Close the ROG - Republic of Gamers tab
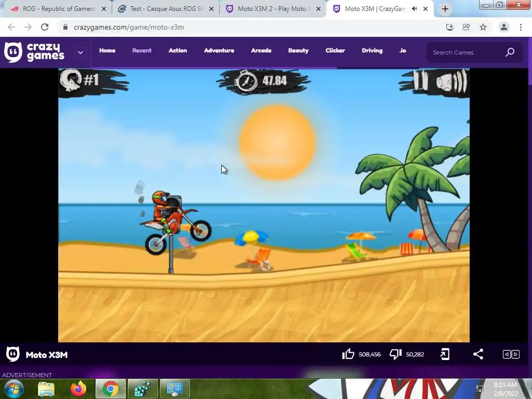The width and height of the screenshot is (532, 399). 104,9
